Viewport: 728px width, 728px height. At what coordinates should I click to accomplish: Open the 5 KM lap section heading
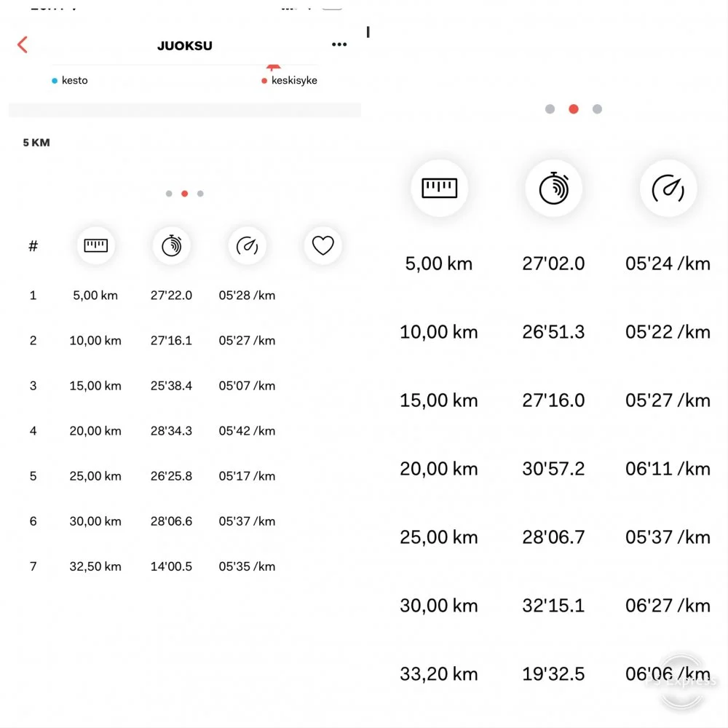(36, 143)
